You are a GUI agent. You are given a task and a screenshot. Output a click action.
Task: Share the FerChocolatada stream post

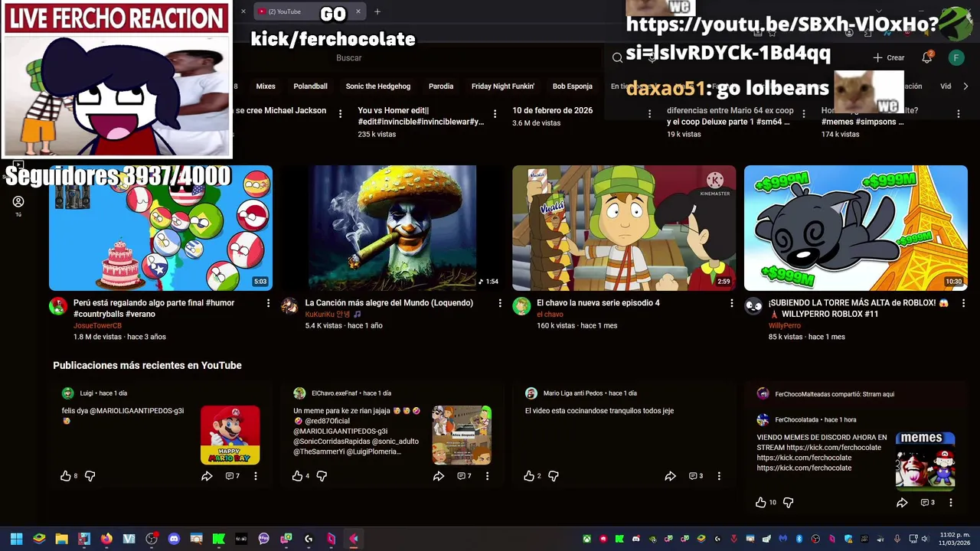902,503
